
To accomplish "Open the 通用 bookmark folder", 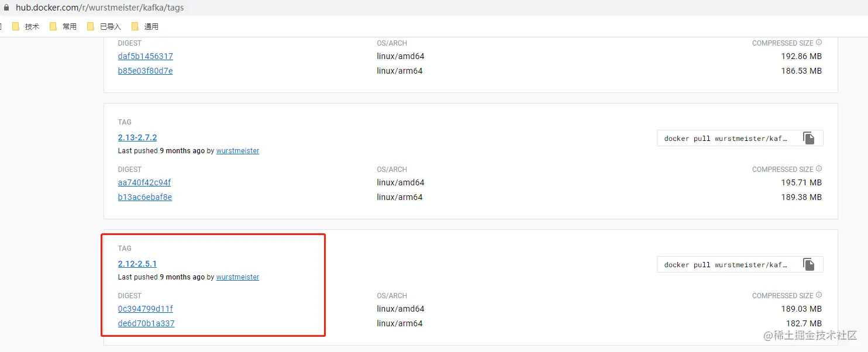I will [x=145, y=26].
